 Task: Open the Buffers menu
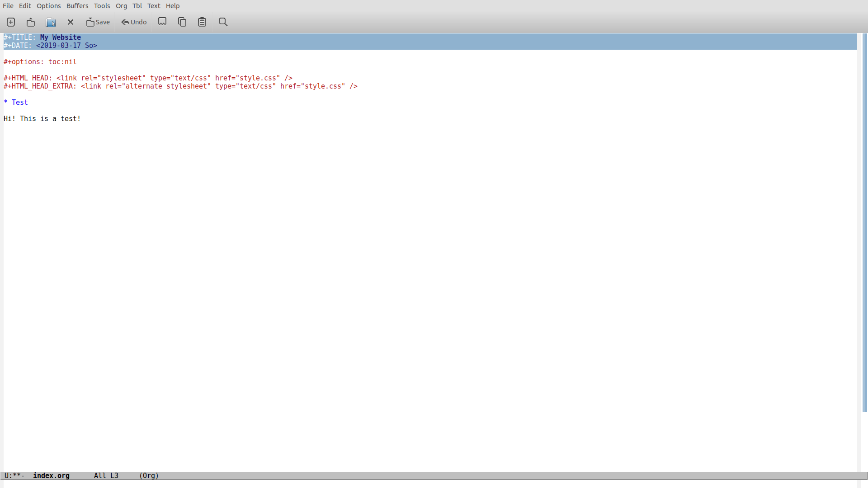(77, 6)
